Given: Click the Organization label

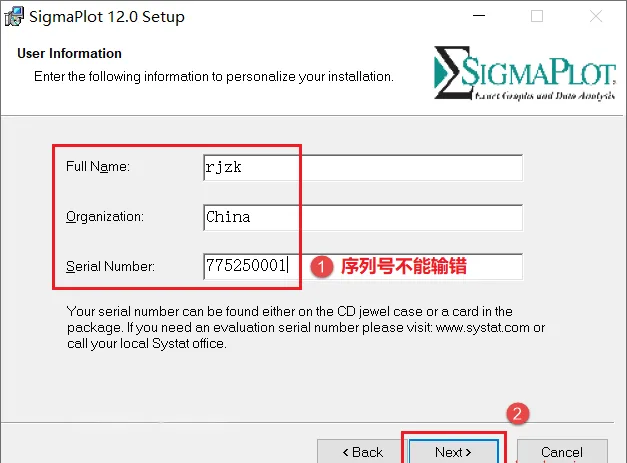Looking at the screenshot, I should tap(105, 216).
